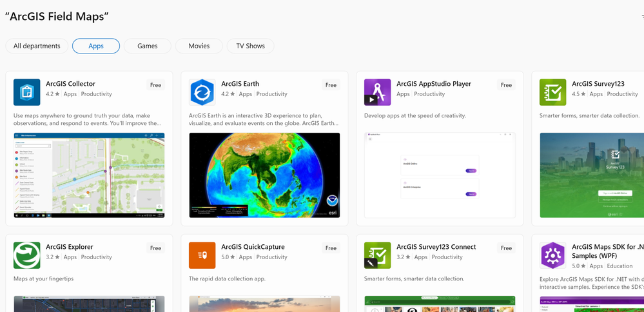This screenshot has height=312, width=644.
Task: Click the Free button on ArcGIS Earth
Action: tap(331, 85)
